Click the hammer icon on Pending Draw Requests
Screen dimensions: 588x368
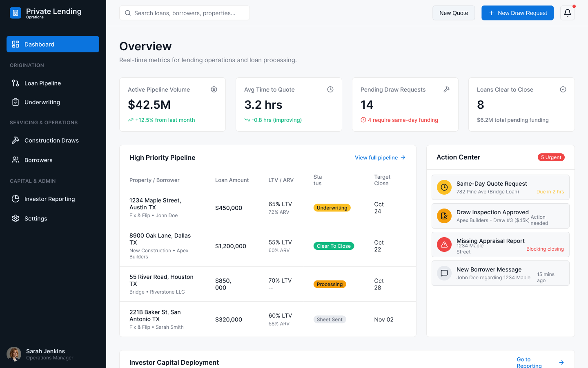coord(446,90)
